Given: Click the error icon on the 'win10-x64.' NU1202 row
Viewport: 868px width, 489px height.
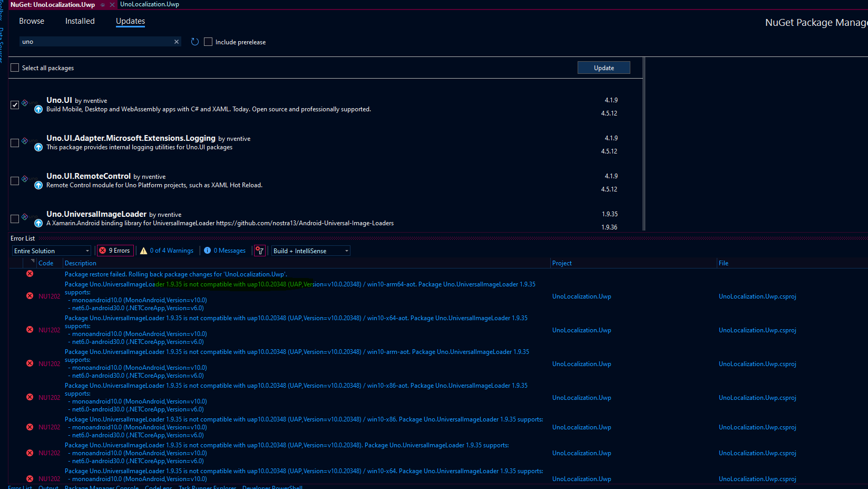Looking at the screenshot, I should (x=30, y=479).
